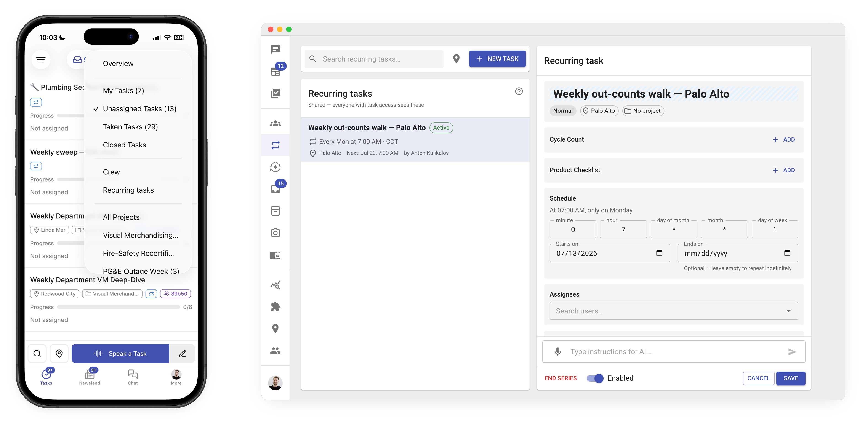Open the Newsfeed tab on phone
Image resolution: width=868 pixels, height=423 pixels.
point(90,377)
